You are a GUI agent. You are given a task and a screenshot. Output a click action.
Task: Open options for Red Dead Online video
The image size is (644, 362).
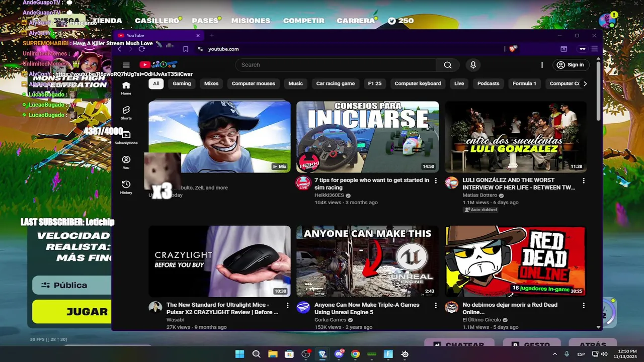[584, 305]
